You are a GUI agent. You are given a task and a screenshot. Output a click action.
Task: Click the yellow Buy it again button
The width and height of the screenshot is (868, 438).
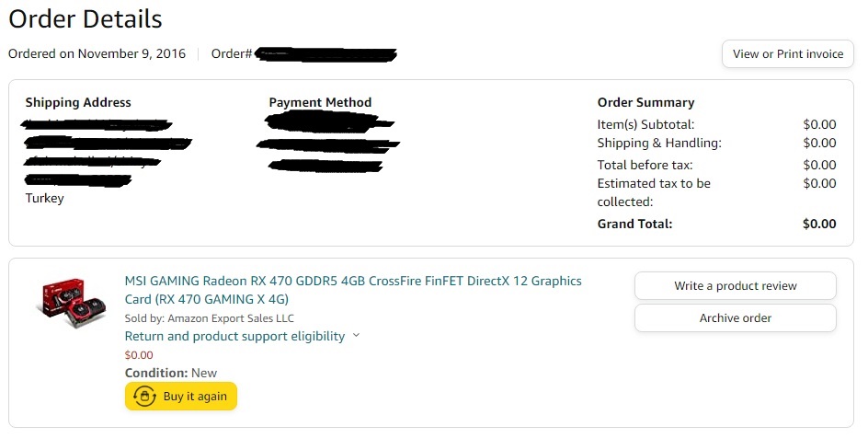tap(181, 397)
